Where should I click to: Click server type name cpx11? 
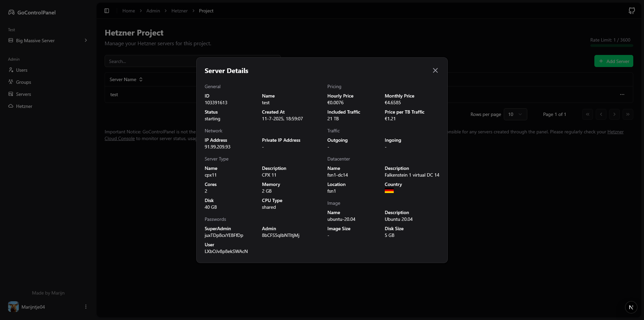(x=211, y=175)
